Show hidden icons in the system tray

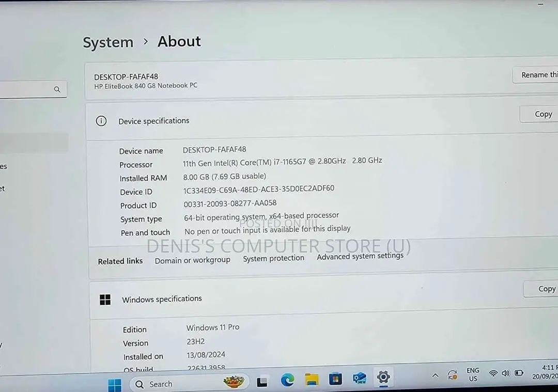pyautogui.click(x=435, y=375)
